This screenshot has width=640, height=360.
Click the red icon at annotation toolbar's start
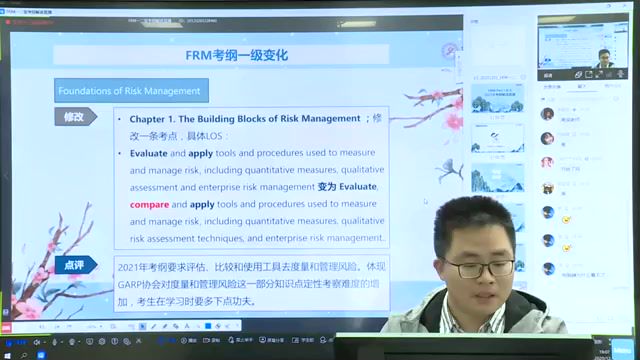[x=6, y=327]
